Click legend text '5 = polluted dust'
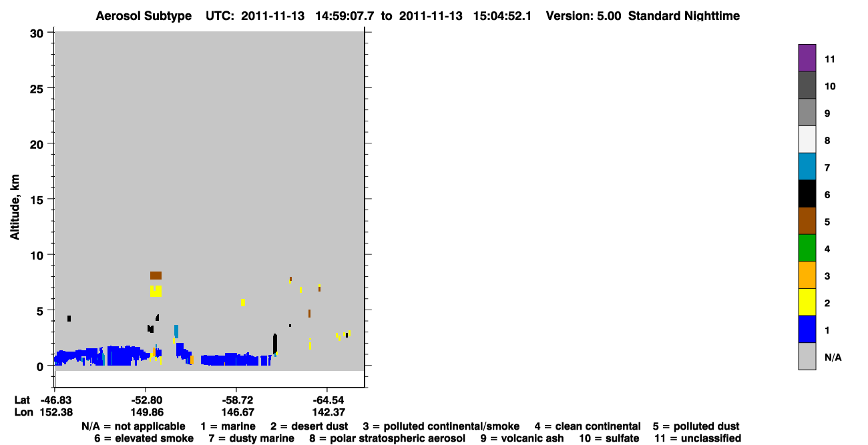This screenshot has height=445, width=868. 696,426
